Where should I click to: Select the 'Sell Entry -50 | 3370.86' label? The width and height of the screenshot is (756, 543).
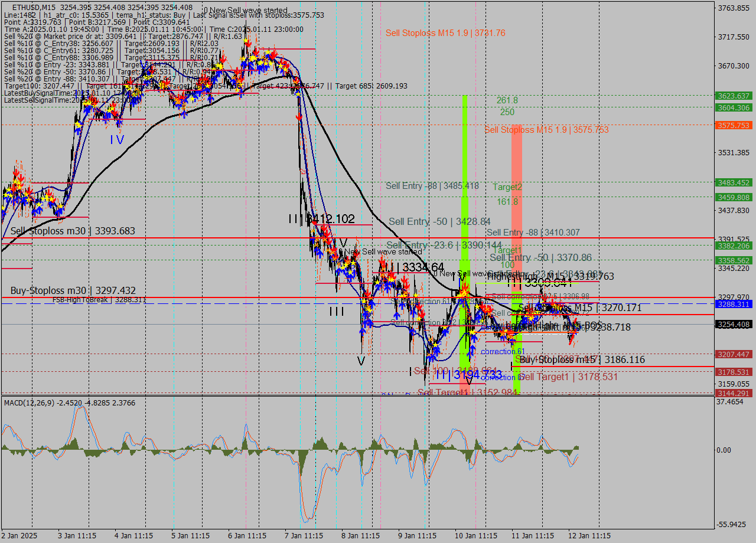click(540, 257)
